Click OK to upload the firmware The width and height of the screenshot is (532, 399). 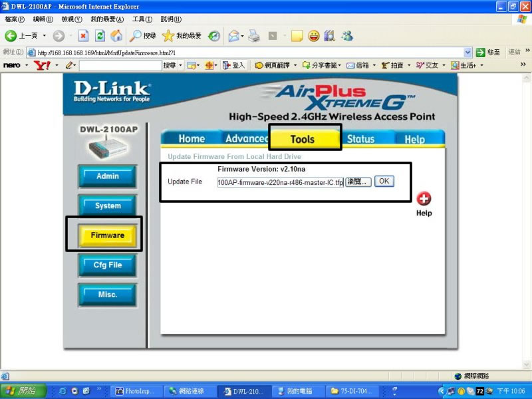384,181
